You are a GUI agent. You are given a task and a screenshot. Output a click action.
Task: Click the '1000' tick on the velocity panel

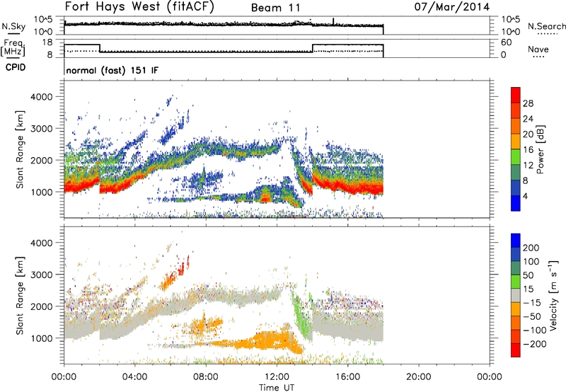pos(41,338)
